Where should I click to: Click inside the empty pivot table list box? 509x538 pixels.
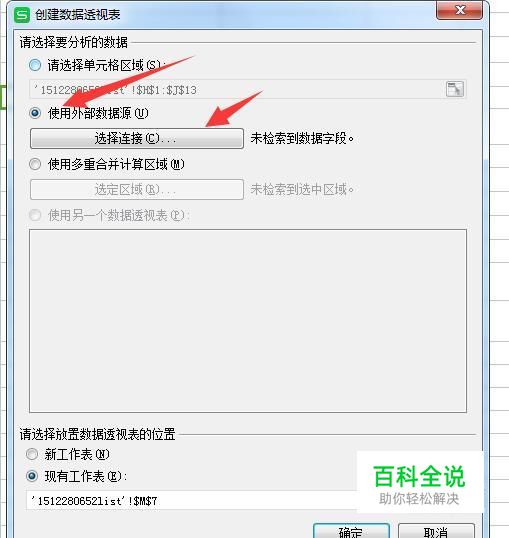pyautogui.click(x=248, y=321)
